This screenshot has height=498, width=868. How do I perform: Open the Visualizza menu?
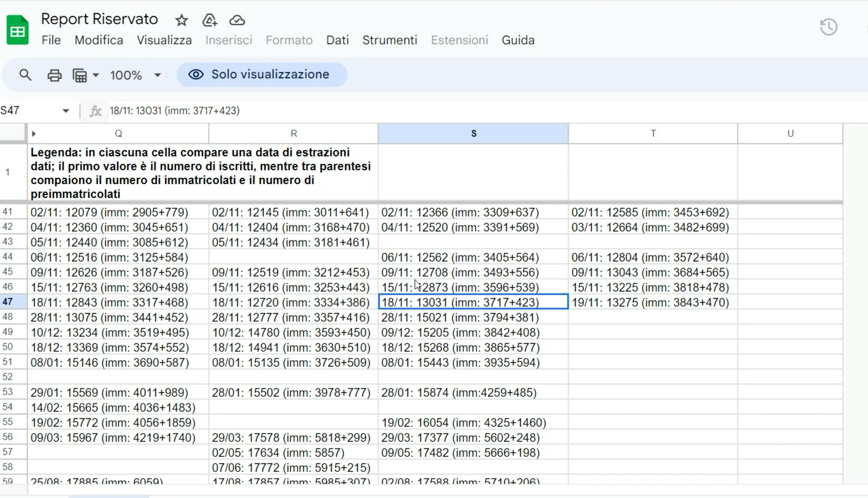[164, 40]
